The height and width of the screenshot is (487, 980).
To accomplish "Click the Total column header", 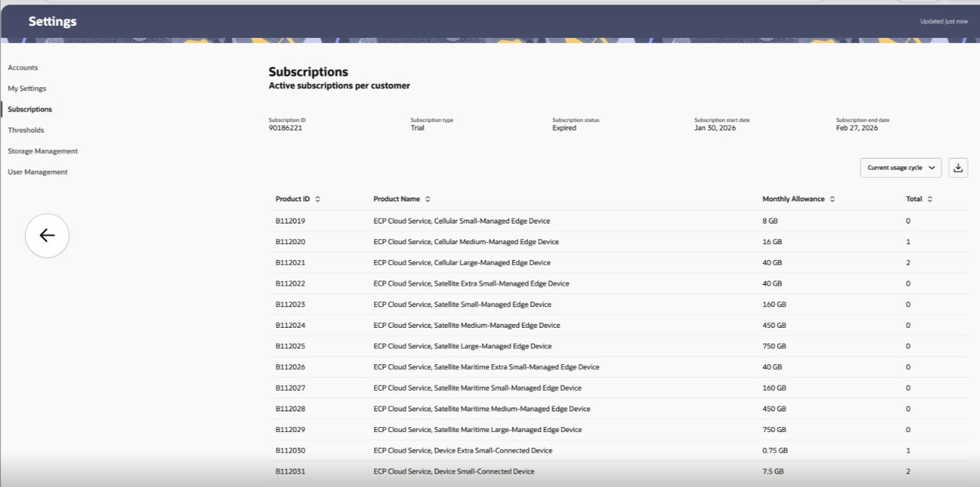I will click(914, 199).
